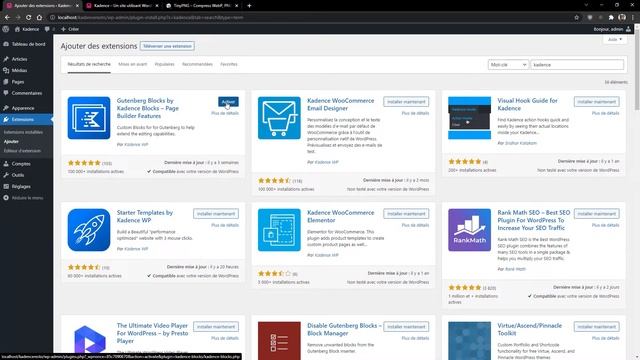Open the Mot-clé search type dropdown
The width and height of the screenshot is (640, 360).
[508, 65]
